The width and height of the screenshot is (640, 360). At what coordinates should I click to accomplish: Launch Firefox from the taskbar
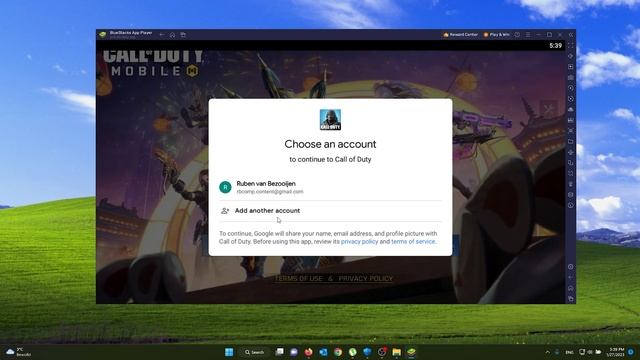pyautogui.click(x=309, y=352)
